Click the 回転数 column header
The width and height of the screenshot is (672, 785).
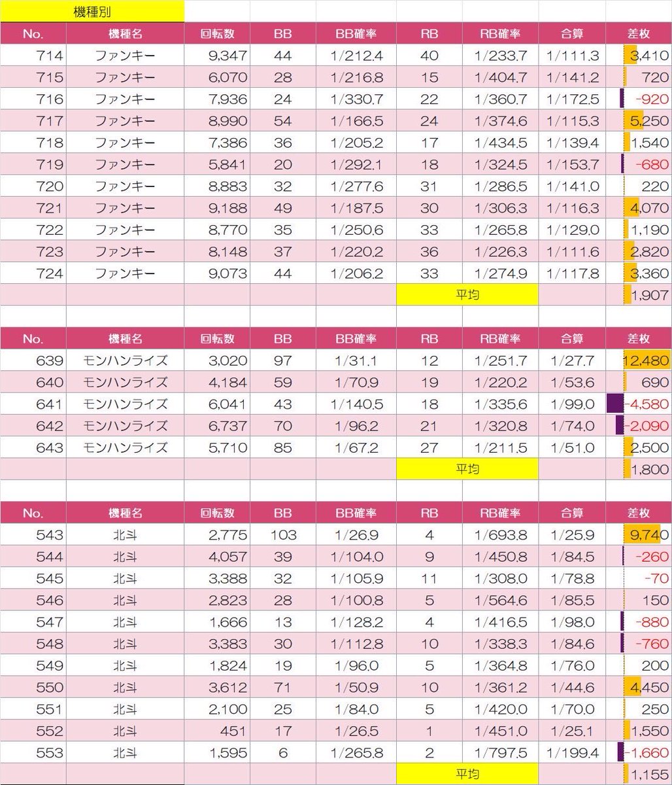coord(217,33)
